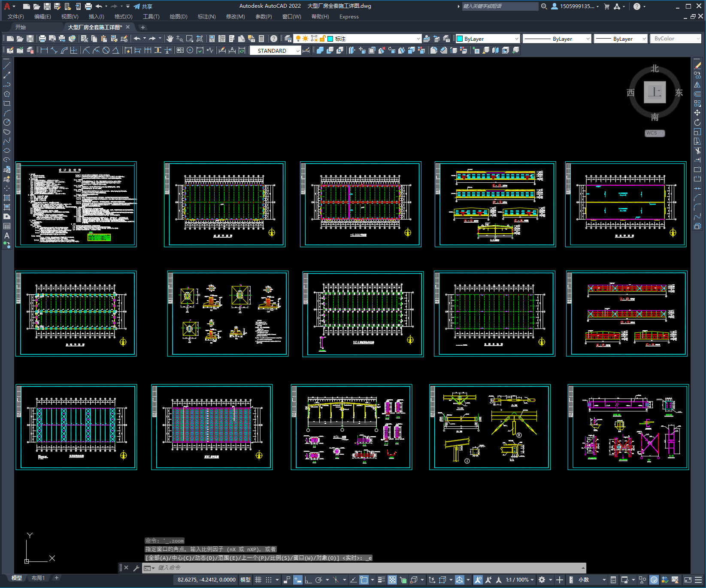The image size is (706, 588).
Task: Select the Hatch tool in draw toolbar
Action: (7, 198)
